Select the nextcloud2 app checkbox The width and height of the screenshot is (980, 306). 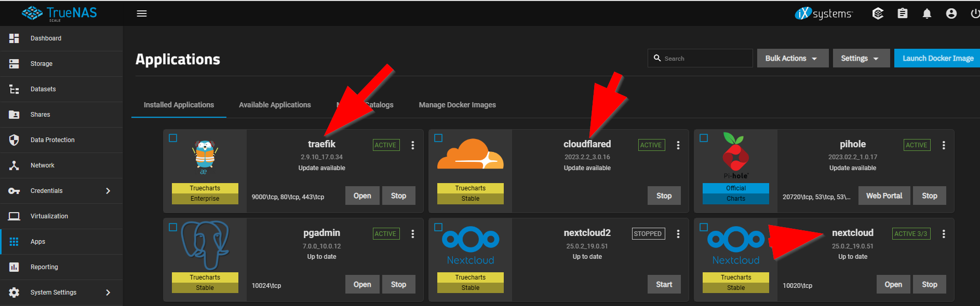pos(438,227)
